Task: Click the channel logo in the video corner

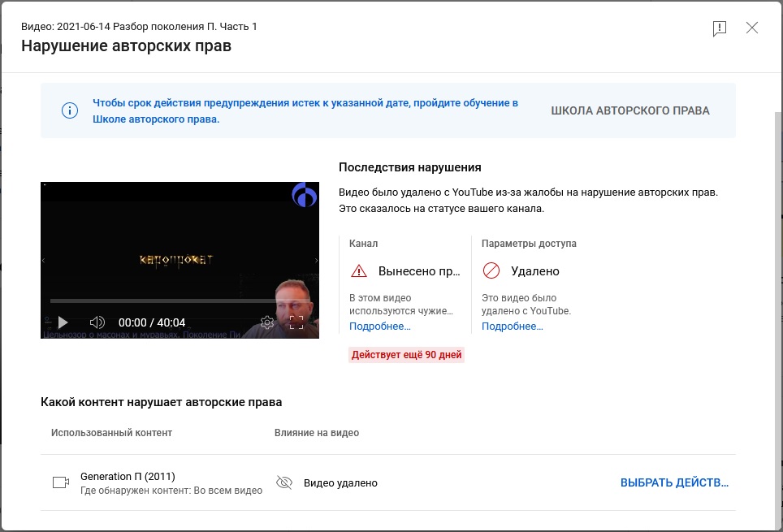Action: click(305, 195)
